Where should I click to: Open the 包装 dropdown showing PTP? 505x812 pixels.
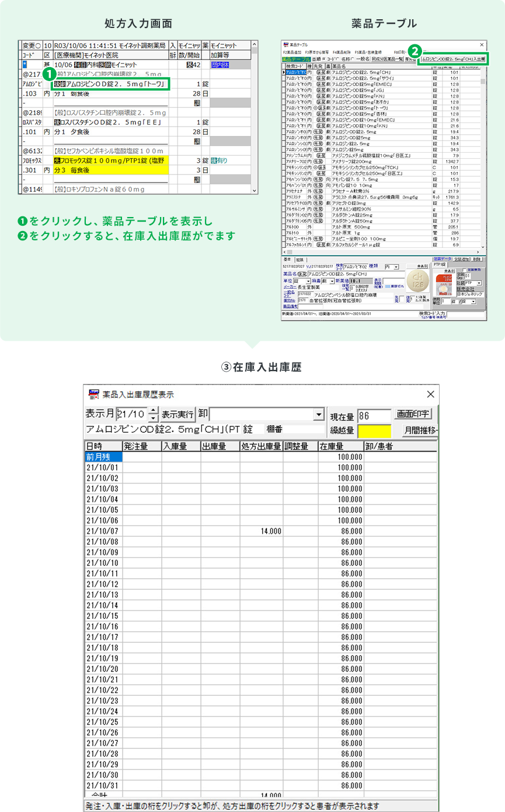point(473,283)
